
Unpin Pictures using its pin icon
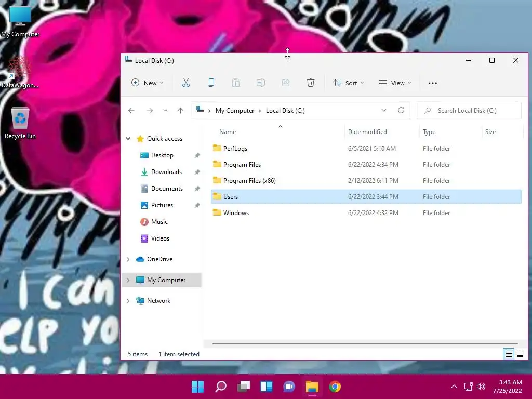tap(197, 205)
